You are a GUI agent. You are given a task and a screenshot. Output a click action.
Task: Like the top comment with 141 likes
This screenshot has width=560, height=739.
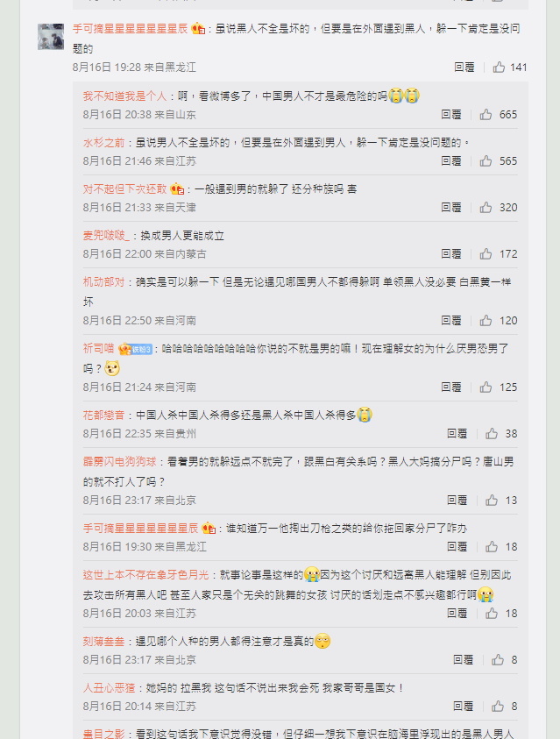pos(499,68)
